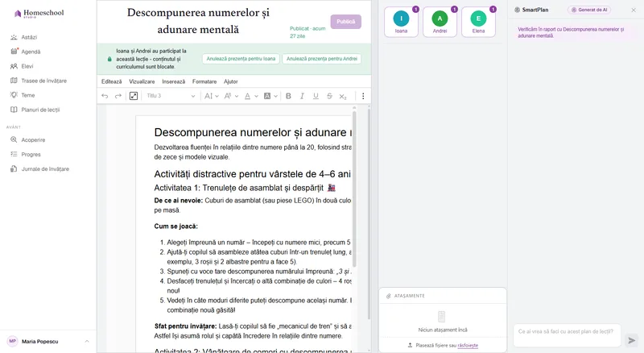Select the Elena student card
The image size is (644, 353).
click(478, 22)
